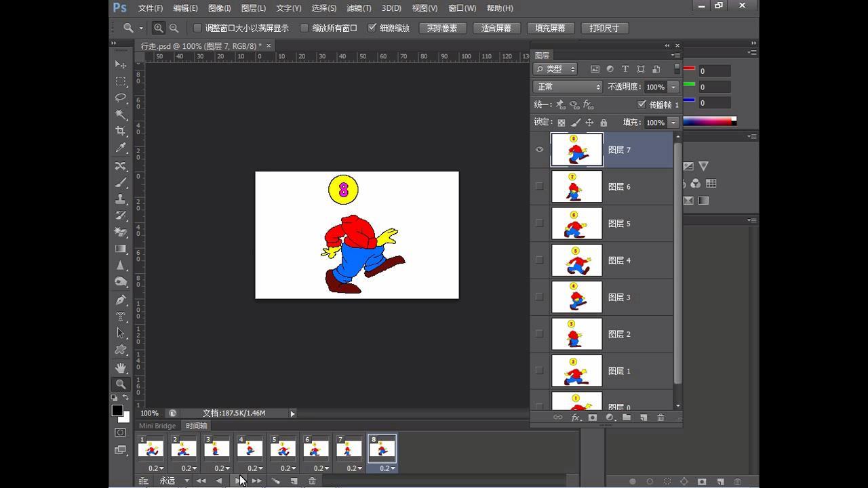Screen dimensions: 868x488
Task: Play the frame animation
Action: coord(238,481)
